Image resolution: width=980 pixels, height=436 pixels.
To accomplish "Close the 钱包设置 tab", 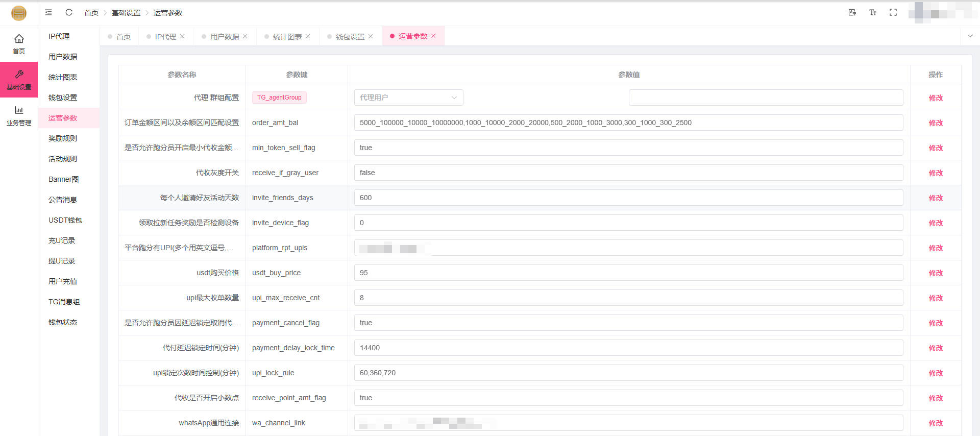I will click(371, 36).
